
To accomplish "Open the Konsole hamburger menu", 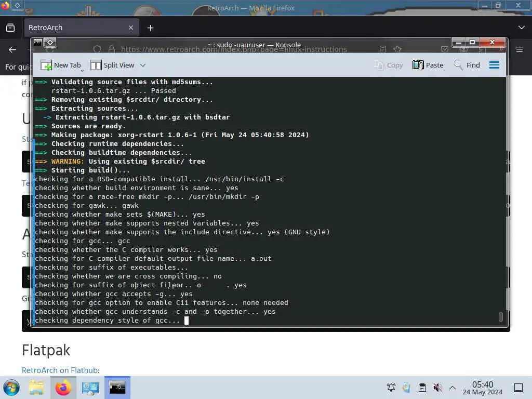I will pos(494,65).
